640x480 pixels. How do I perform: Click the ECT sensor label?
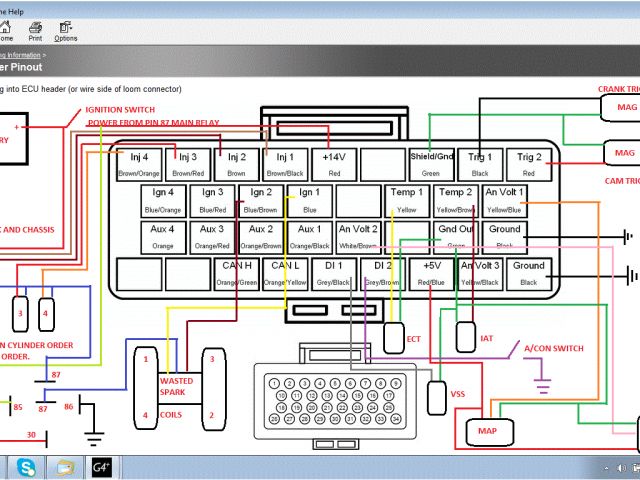click(x=412, y=339)
